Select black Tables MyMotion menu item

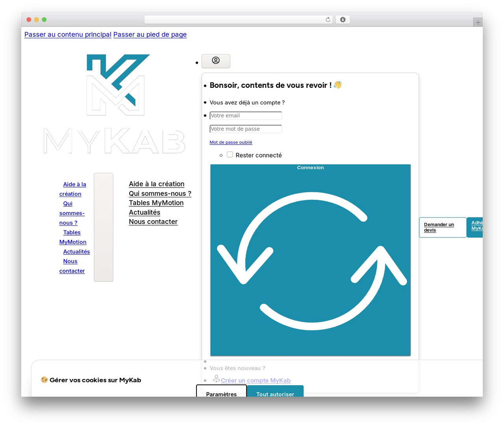(x=156, y=203)
